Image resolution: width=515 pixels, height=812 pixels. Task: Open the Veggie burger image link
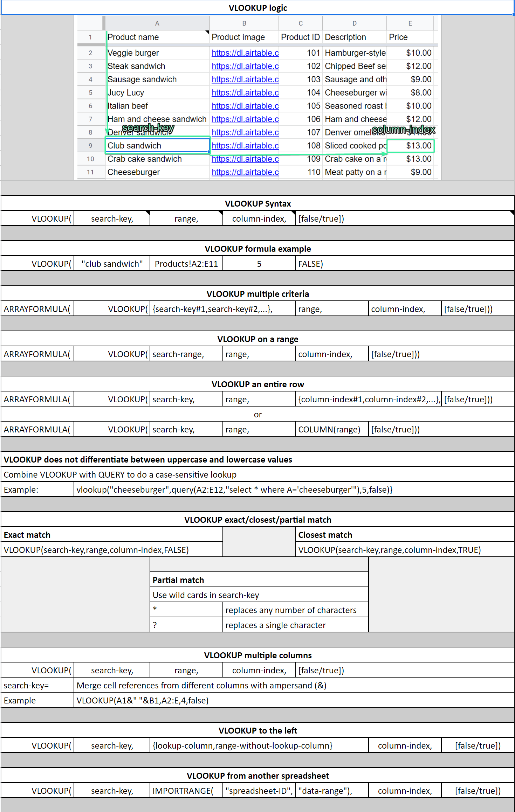(245, 53)
